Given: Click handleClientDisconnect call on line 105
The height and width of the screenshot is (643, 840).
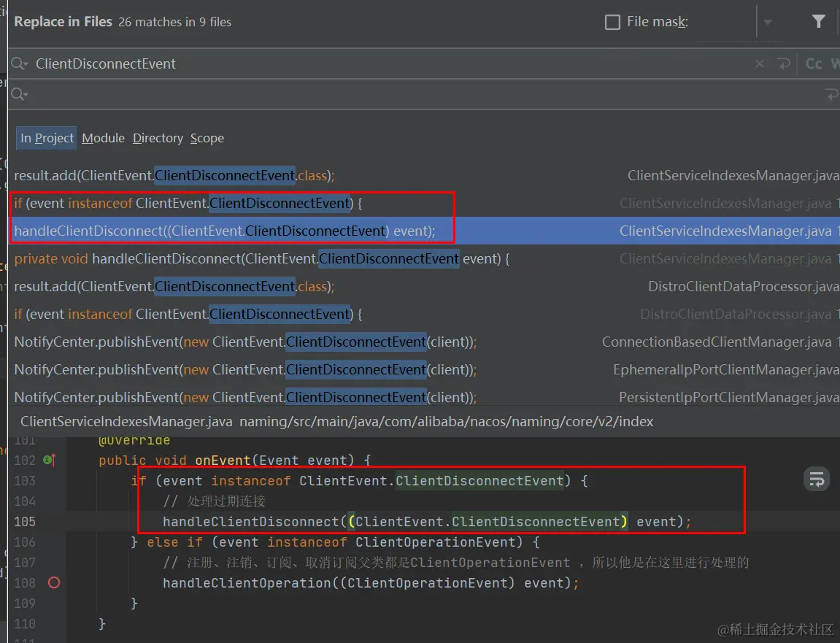Looking at the screenshot, I should (x=251, y=522).
